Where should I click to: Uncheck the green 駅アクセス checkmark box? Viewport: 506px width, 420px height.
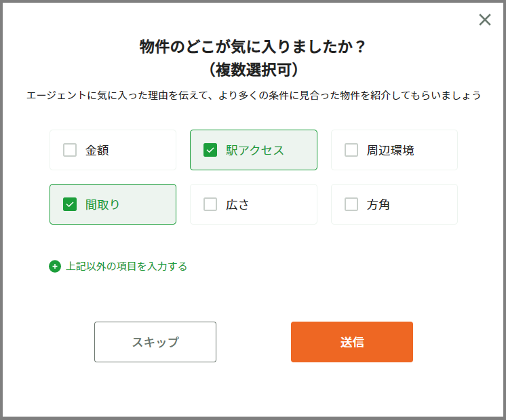pyautogui.click(x=210, y=150)
